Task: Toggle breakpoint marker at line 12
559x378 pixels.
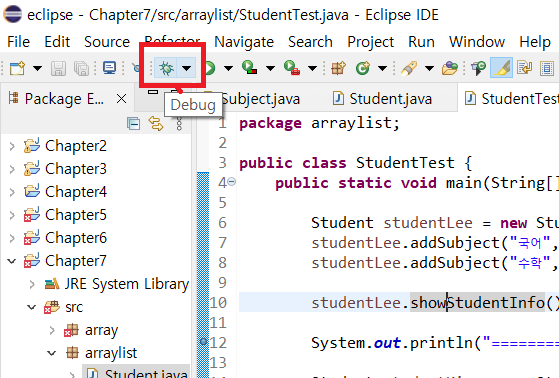Action: pos(204,342)
